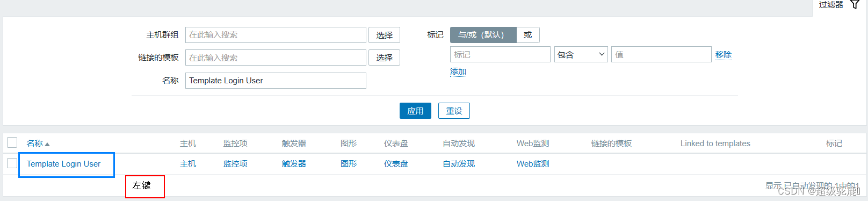868x201 pixels.
Task: Open 触发器 link in template row
Action: point(294,164)
